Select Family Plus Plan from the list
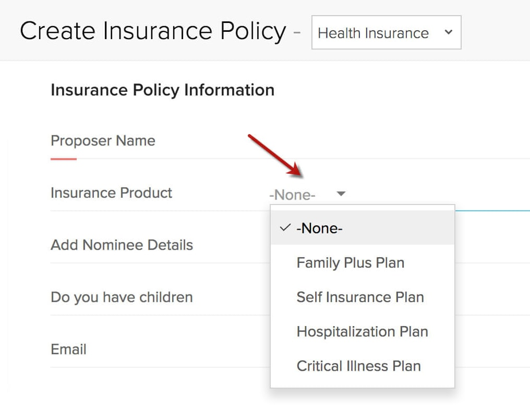 coord(350,263)
